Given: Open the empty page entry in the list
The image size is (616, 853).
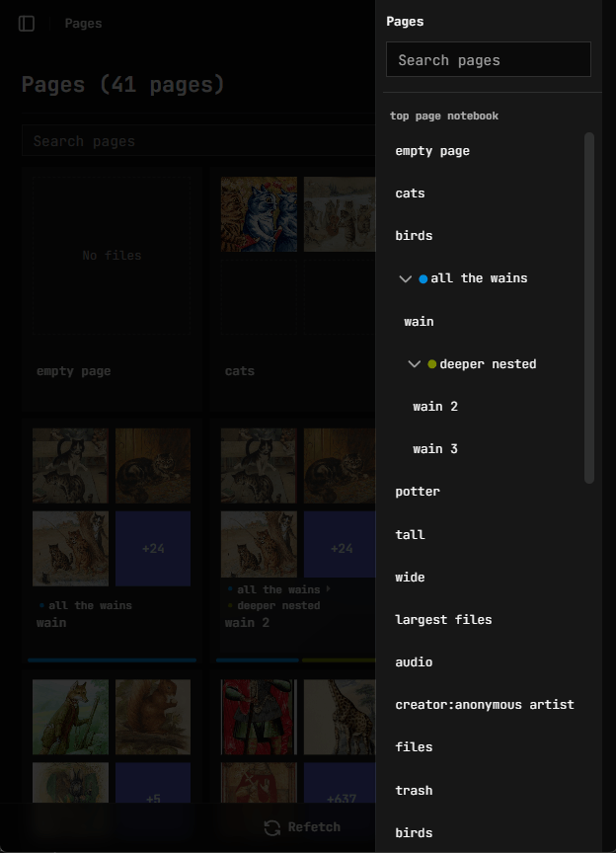Looking at the screenshot, I should click(x=432, y=151).
